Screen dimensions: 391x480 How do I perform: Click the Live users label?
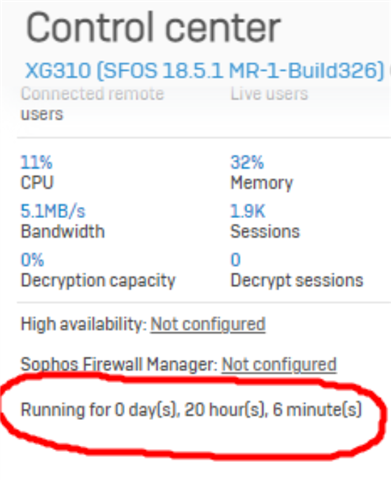tap(269, 94)
